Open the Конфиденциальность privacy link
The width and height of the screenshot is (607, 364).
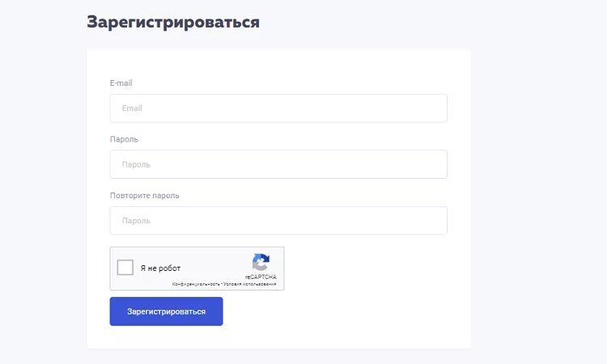pyautogui.click(x=196, y=284)
